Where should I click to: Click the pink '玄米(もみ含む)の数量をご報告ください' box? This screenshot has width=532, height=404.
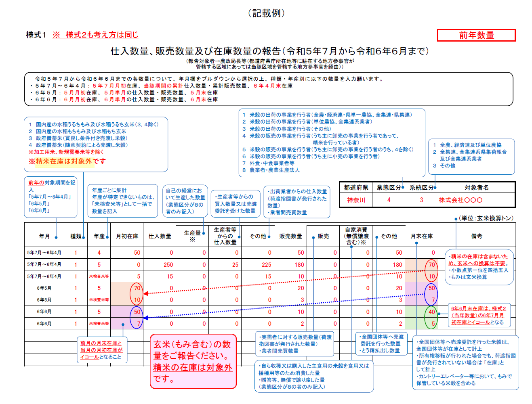point(193,361)
